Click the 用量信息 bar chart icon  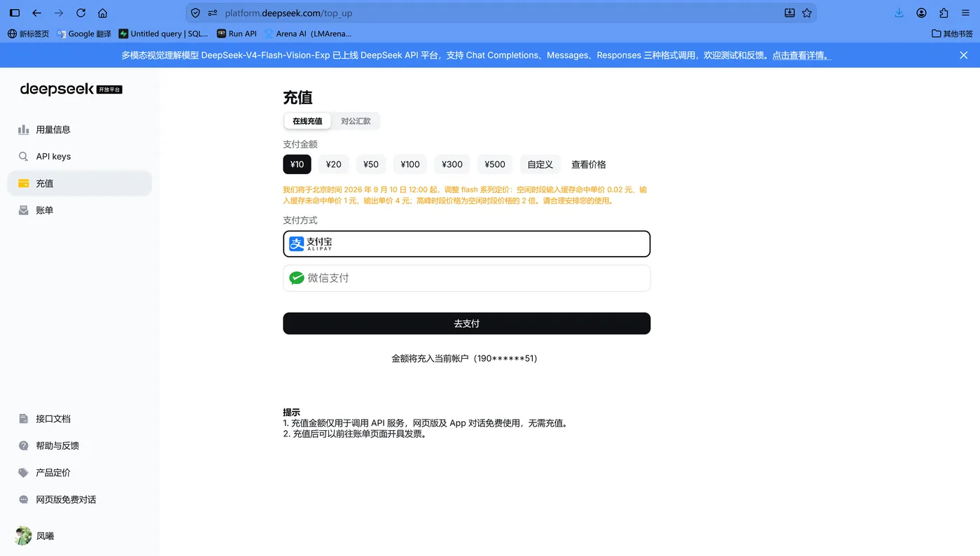tap(23, 129)
